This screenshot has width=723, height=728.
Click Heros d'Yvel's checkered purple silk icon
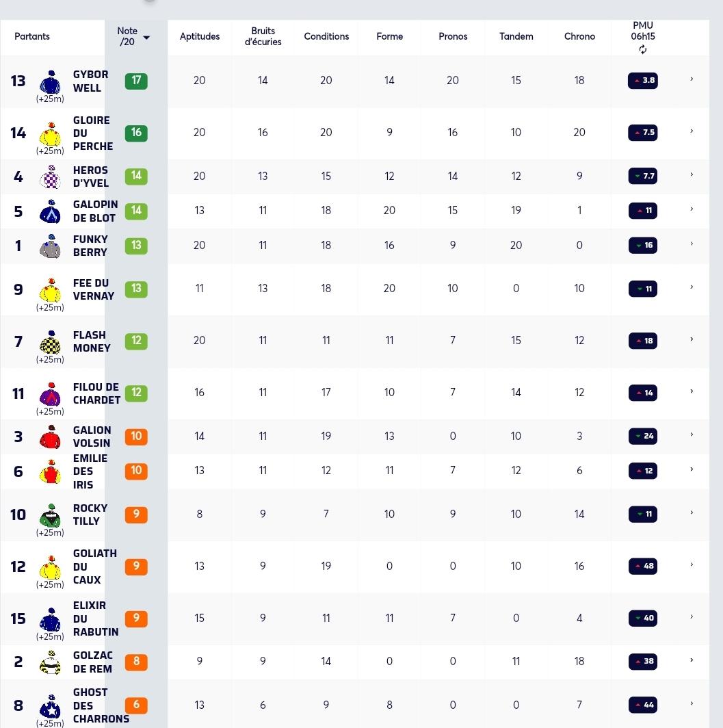50,177
